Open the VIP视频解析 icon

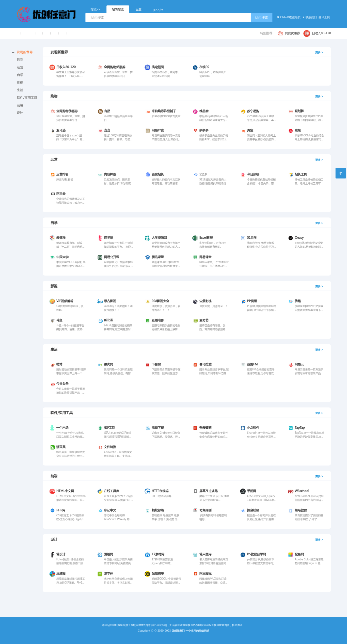(x=52, y=301)
